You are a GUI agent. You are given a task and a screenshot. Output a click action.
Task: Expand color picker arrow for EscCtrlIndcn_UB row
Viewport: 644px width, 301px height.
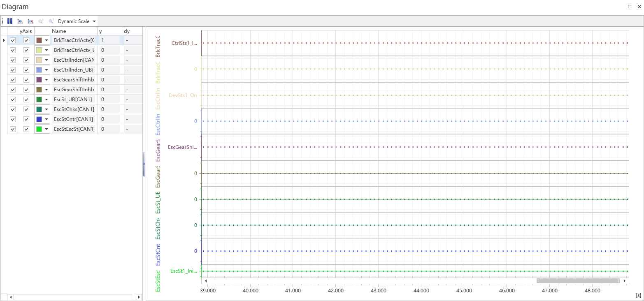point(46,70)
